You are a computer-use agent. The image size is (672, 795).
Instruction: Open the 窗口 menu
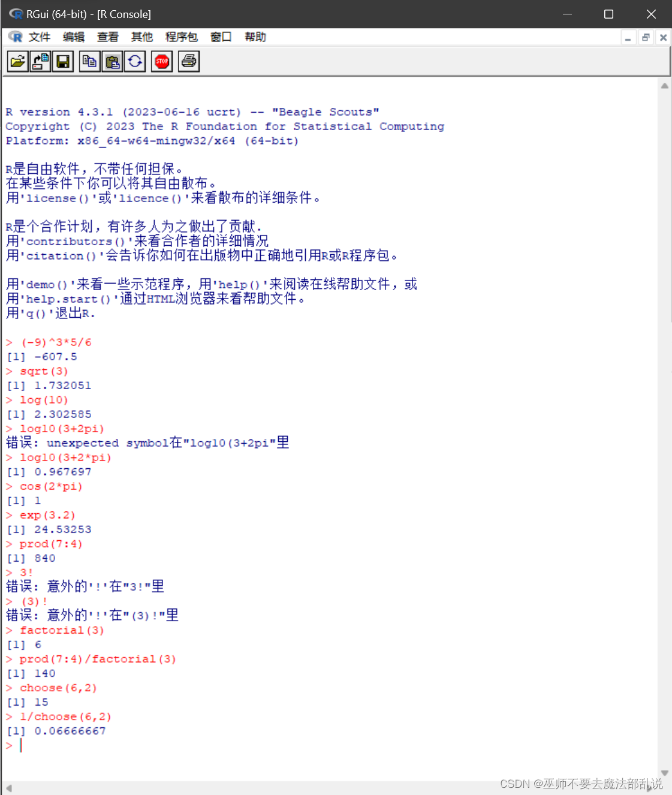click(x=221, y=37)
